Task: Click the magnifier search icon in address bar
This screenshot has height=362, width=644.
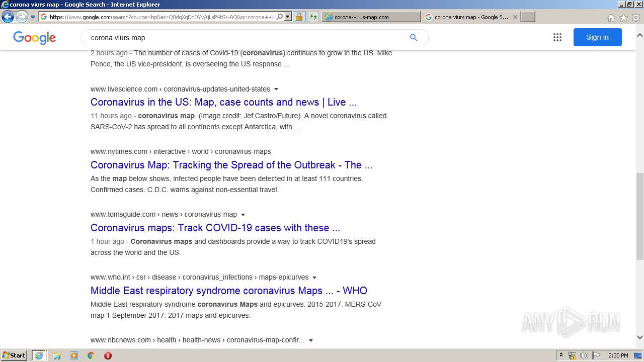Action: pos(280,17)
